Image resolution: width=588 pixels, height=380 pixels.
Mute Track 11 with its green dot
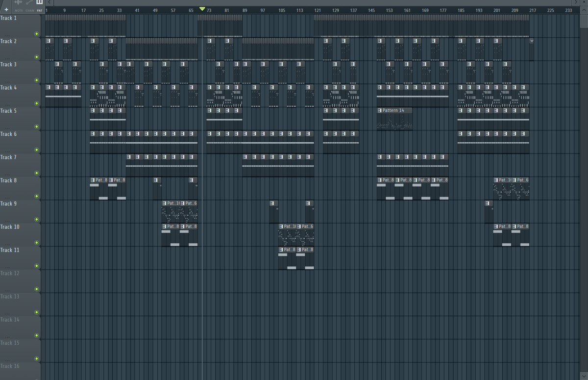37,266
